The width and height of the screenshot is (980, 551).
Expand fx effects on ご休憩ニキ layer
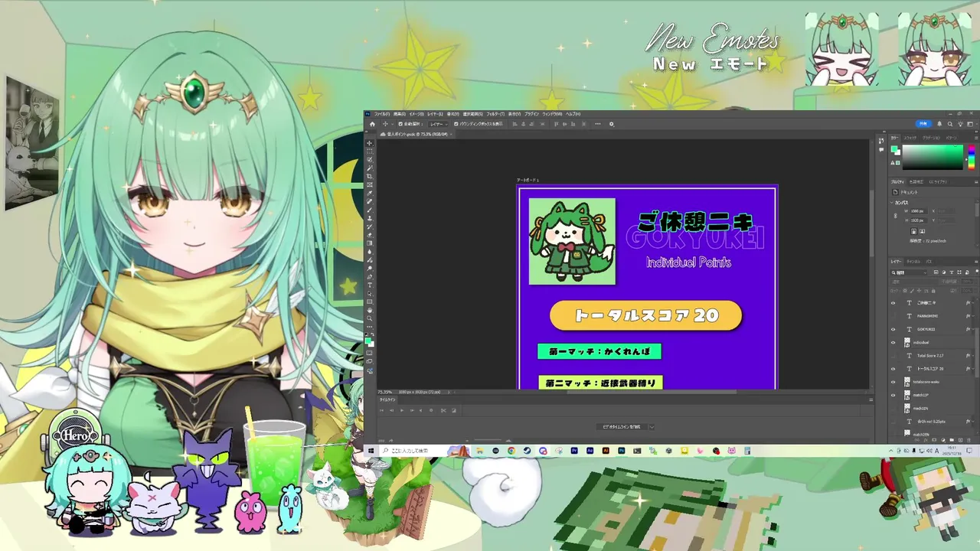point(973,303)
